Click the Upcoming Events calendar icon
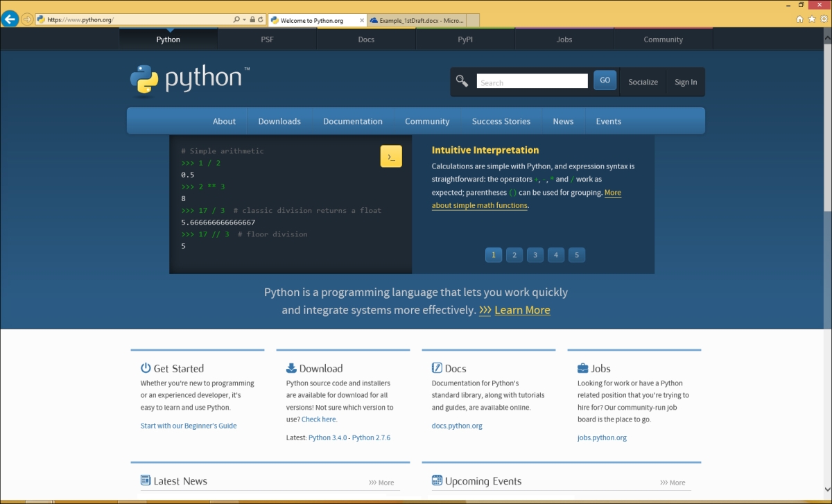Screen dimensions: 832x504 (437, 480)
